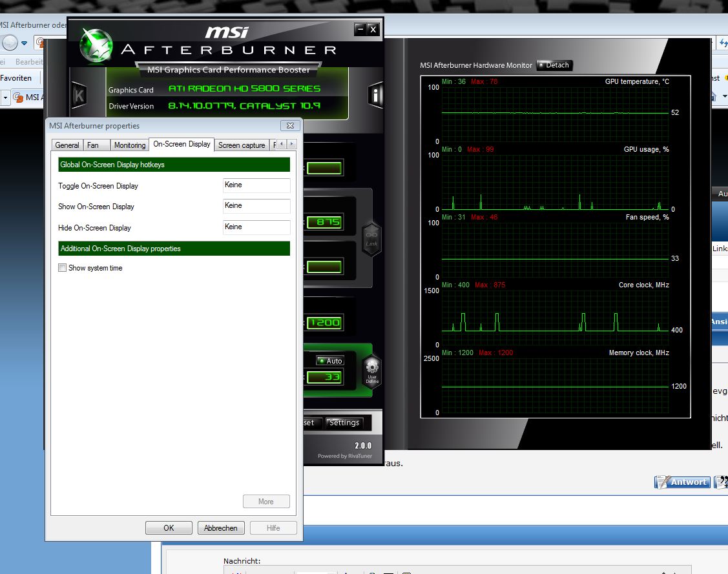The image size is (728, 574).
Task: Close the MSI Afterburner skin window
Action: 373,29
